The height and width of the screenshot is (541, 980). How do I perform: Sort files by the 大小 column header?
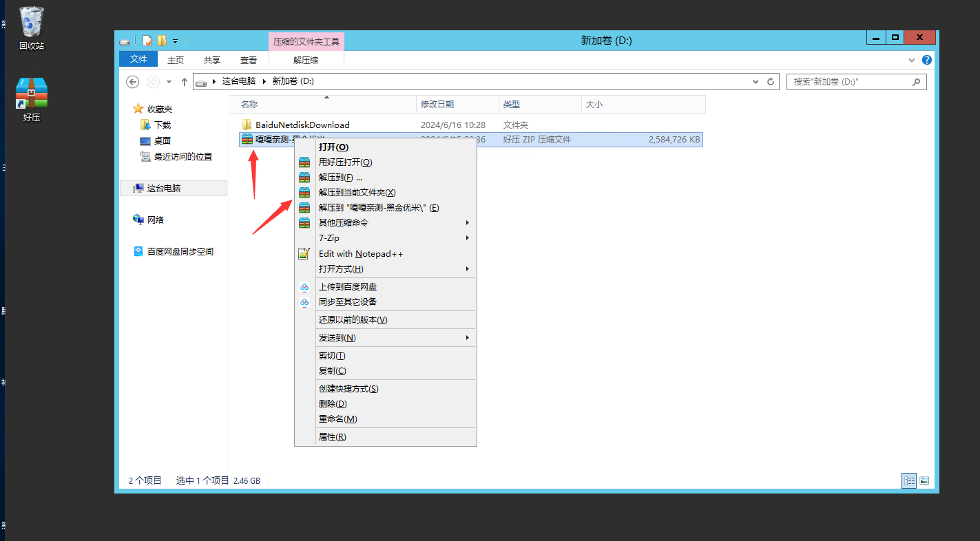coord(643,104)
